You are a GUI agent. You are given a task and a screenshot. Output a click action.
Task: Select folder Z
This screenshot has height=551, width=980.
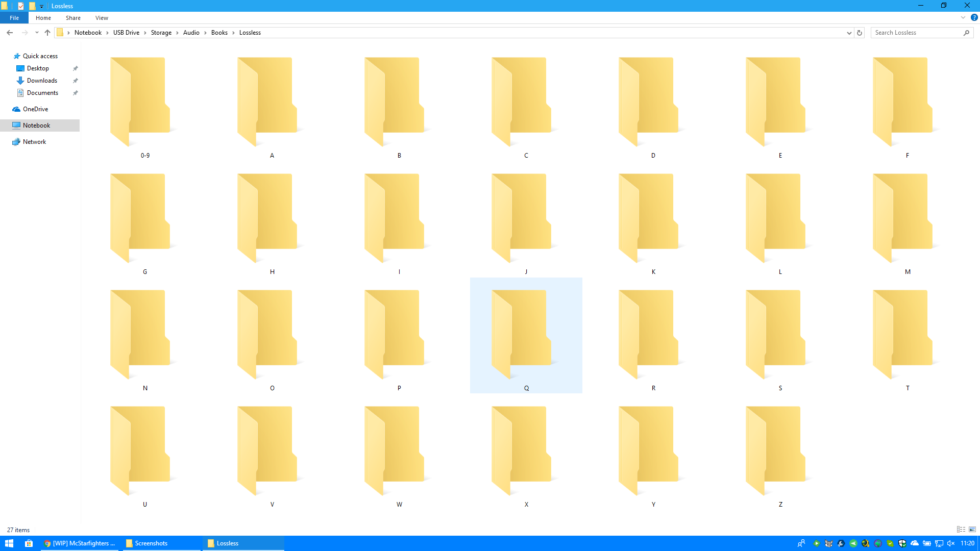point(780,452)
